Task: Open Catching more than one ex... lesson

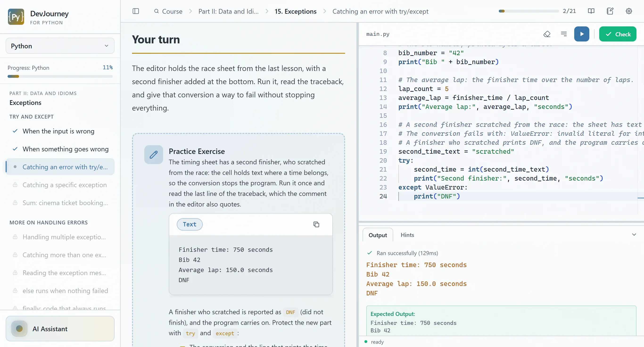Action: point(60,255)
